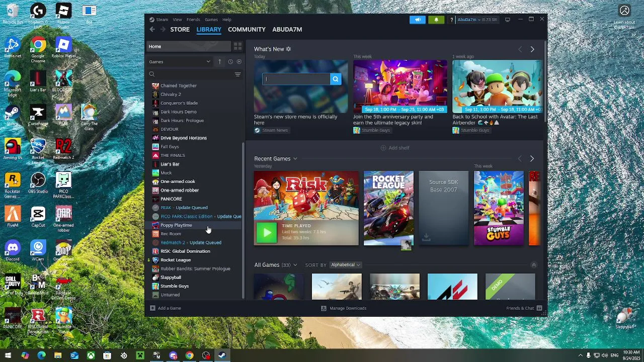Open the View menu
The height and width of the screenshot is (362, 644).
[177, 20]
